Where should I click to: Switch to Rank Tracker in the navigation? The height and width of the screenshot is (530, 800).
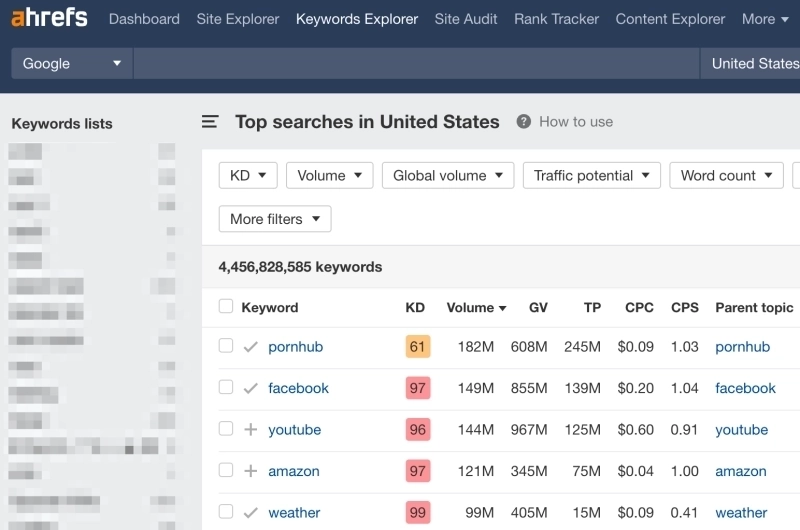[556, 19]
